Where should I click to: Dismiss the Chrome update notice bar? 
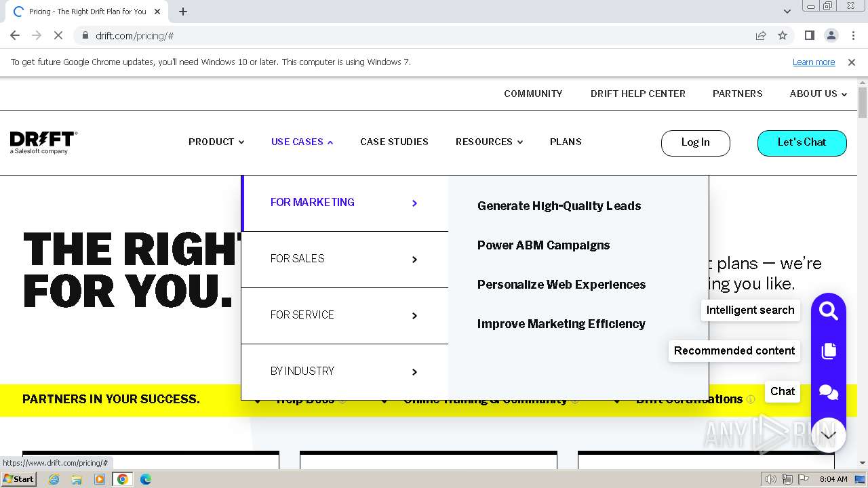pyautogui.click(x=852, y=62)
